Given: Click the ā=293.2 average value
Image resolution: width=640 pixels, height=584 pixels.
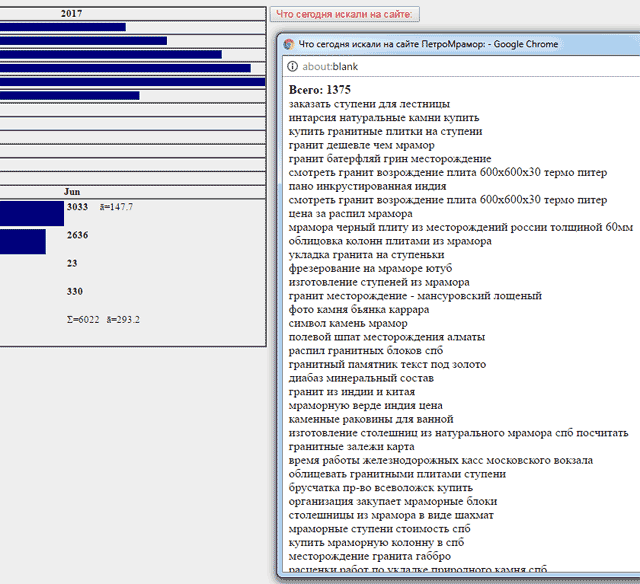Looking at the screenshot, I should 123,320.
